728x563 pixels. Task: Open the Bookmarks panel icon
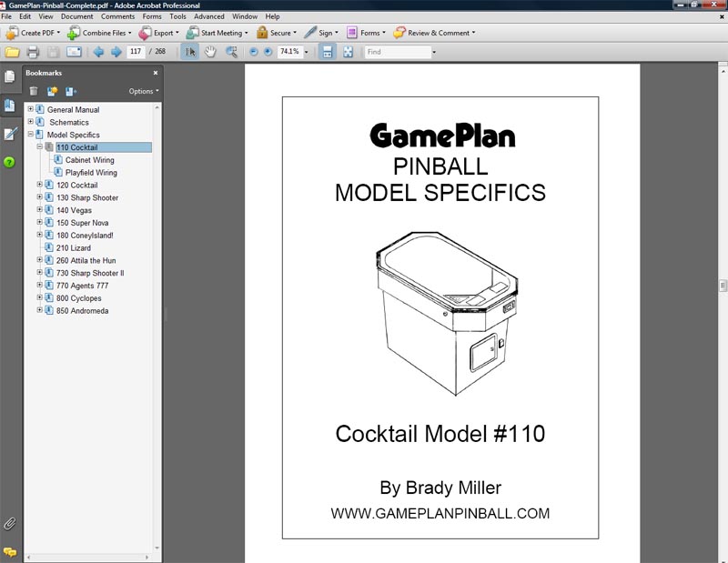[10, 105]
